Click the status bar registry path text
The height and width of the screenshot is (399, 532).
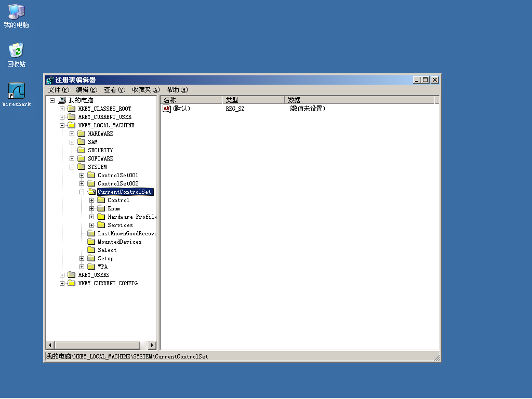(x=127, y=356)
